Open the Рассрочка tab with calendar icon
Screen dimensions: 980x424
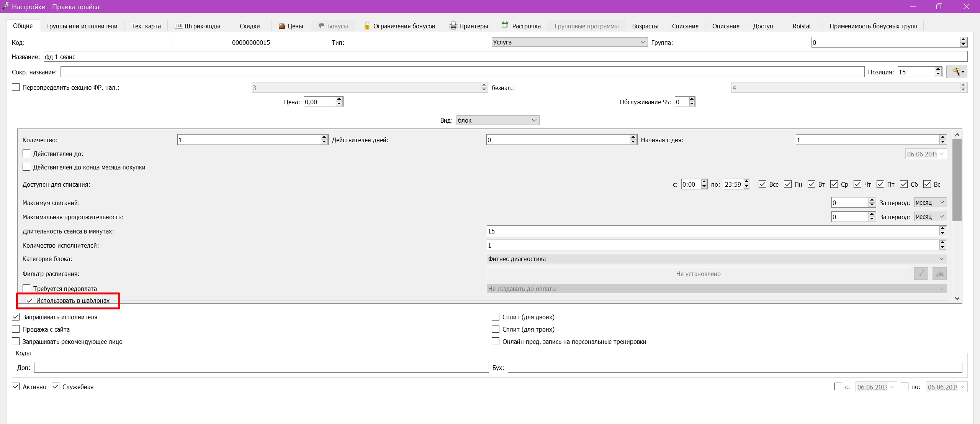coord(521,26)
